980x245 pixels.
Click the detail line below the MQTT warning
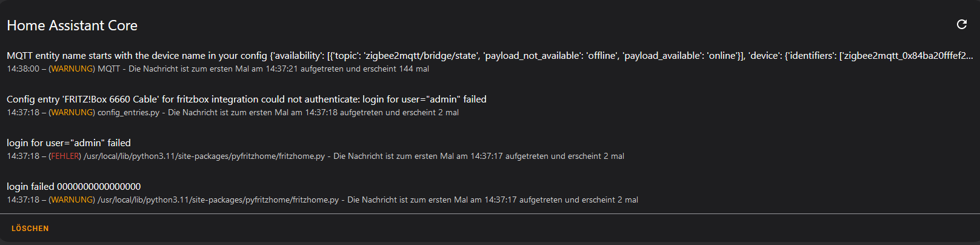pyautogui.click(x=218, y=69)
